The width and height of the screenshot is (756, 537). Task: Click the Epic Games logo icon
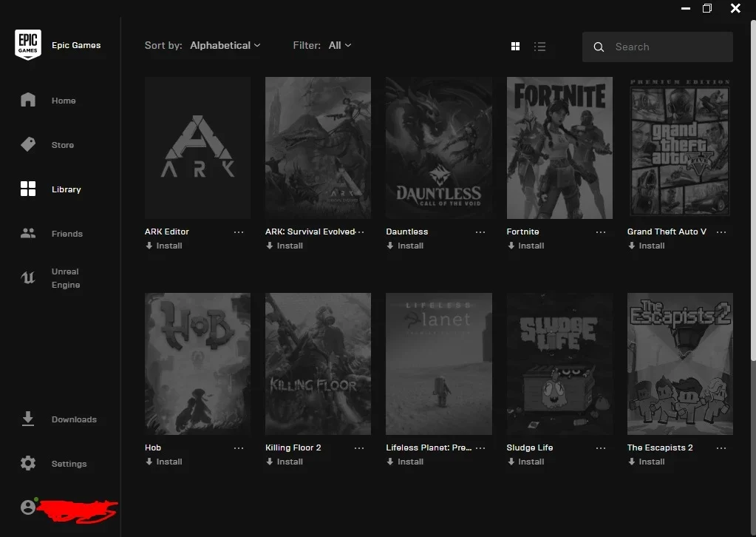click(28, 45)
